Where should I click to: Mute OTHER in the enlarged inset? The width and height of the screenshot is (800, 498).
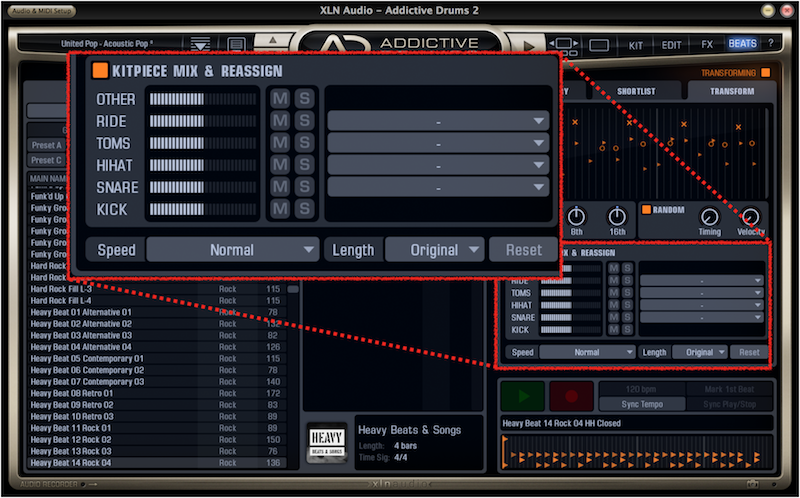pyautogui.click(x=280, y=98)
